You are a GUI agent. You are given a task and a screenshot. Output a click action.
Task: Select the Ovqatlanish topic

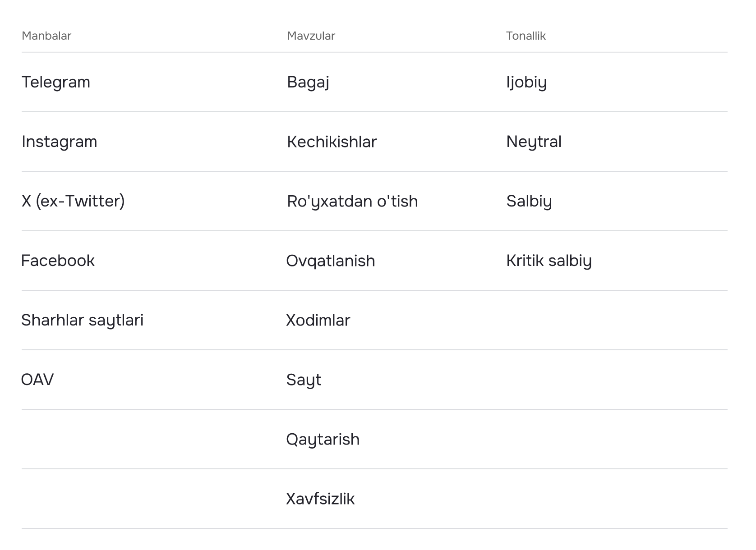click(x=331, y=261)
